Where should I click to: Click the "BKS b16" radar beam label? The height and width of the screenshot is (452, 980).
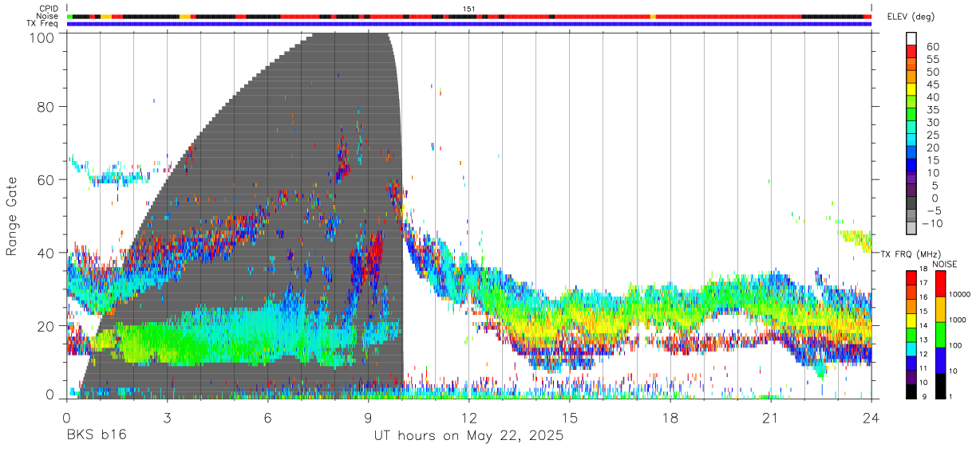97,436
